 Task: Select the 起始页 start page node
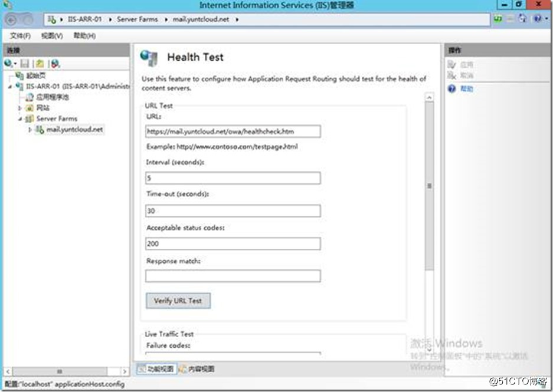pos(35,75)
